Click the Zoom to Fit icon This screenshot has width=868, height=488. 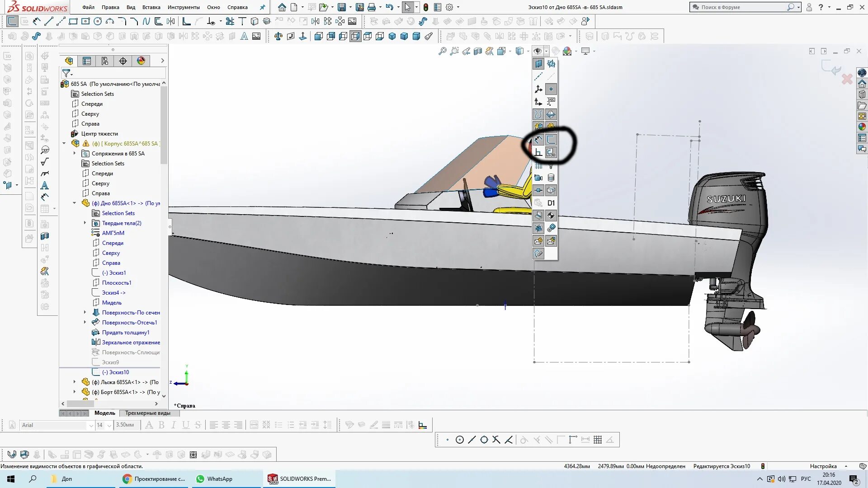coord(442,51)
